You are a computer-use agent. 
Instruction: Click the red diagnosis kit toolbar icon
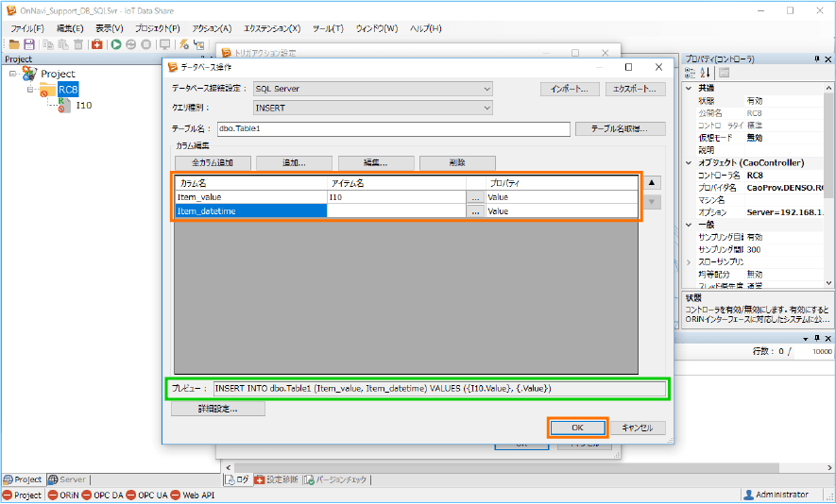click(x=96, y=44)
